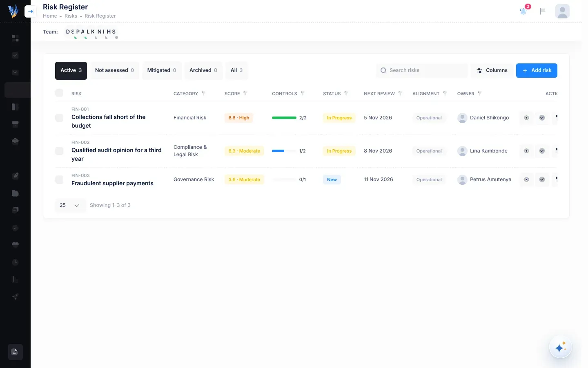Click the checkmark action for FIN-002
Screen dimensions: 588x368
coord(542,151)
